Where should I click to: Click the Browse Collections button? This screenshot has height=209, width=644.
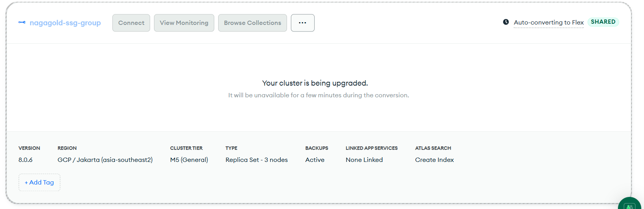[252, 23]
